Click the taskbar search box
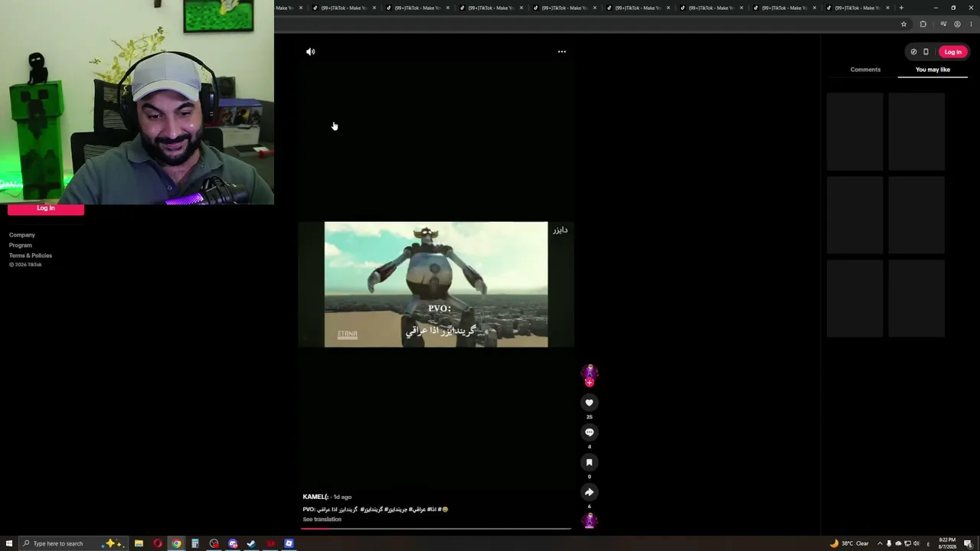The image size is (980, 551). (x=75, y=543)
